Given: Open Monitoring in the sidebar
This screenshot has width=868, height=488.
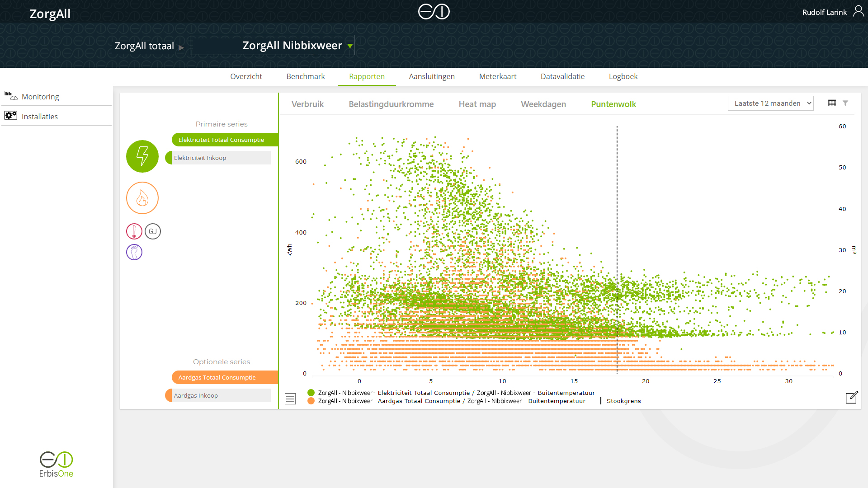Looking at the screenshot, I should (x=40, y=96).
